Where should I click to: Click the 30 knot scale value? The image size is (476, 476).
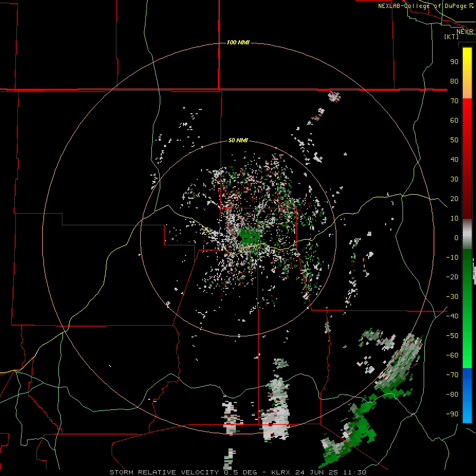click(x=454, y=179)
